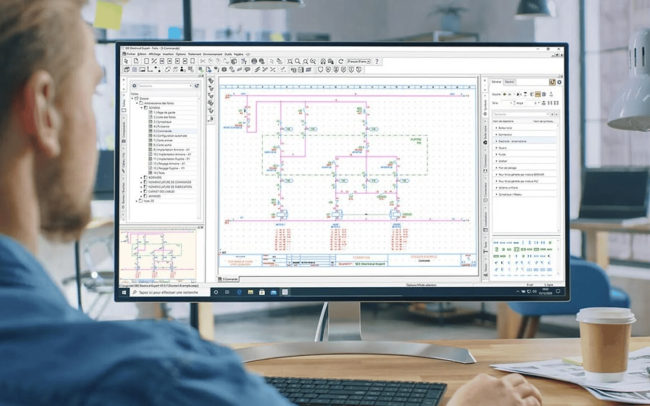Screen dimensions: 650x406
Task: Collapse the SCHEMA folder in tree
Action: pyautogui.click(x=143, y=107)
